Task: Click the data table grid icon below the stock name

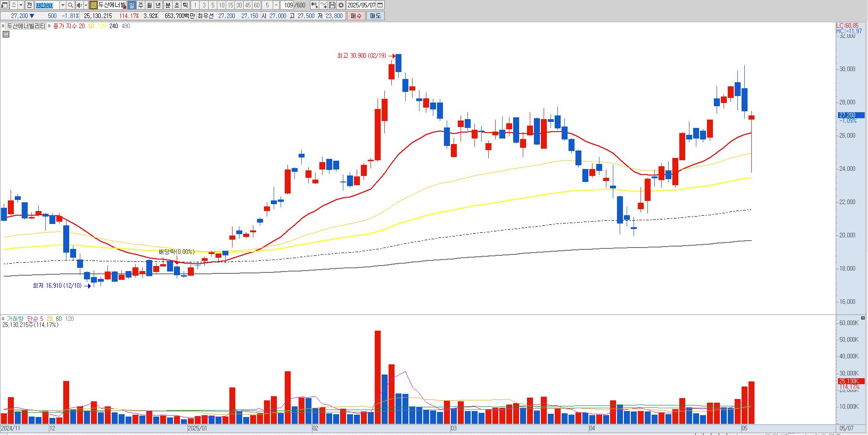Action: point(6,34)
